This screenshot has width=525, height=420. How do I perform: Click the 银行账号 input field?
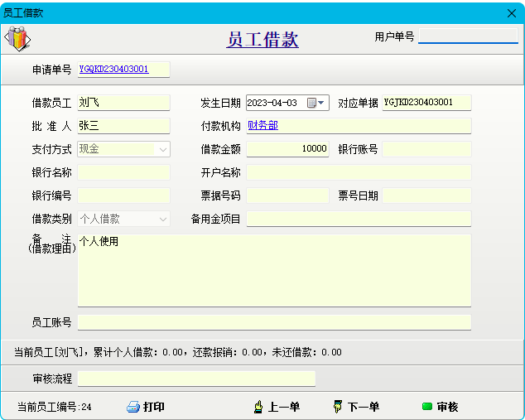click(426, 149)
